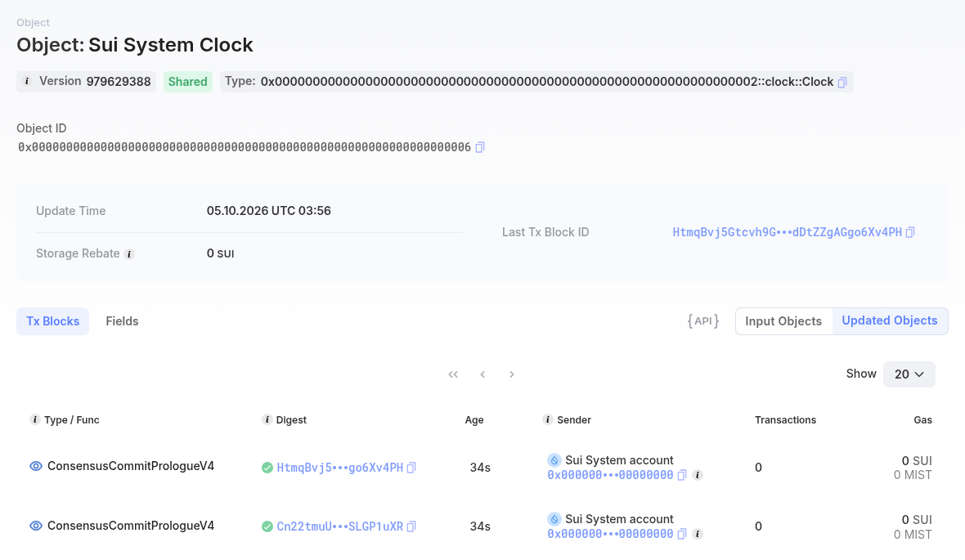Click the Transactions column header

pyautogui.click(x=785, y=419)
